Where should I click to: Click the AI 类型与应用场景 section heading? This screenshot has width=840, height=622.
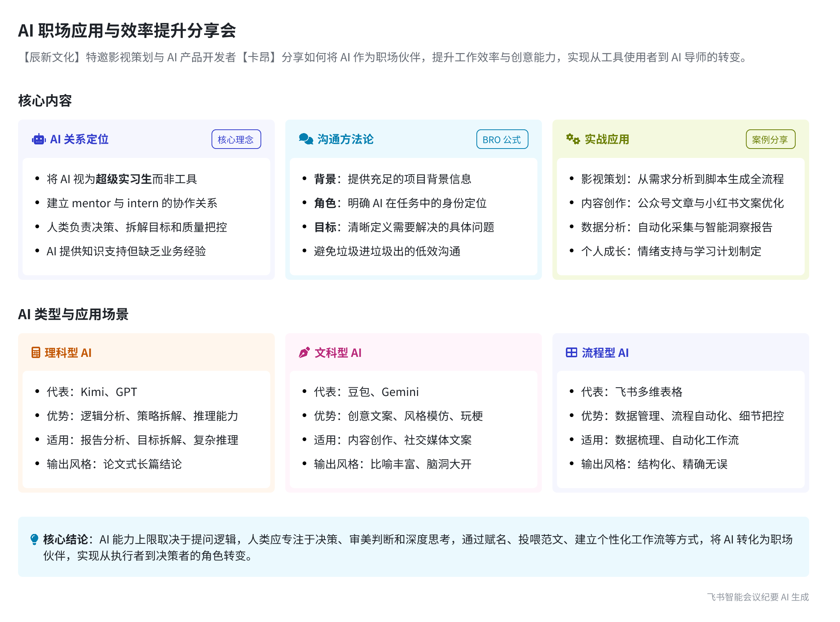pyautogui.click(x=73, y=314)
